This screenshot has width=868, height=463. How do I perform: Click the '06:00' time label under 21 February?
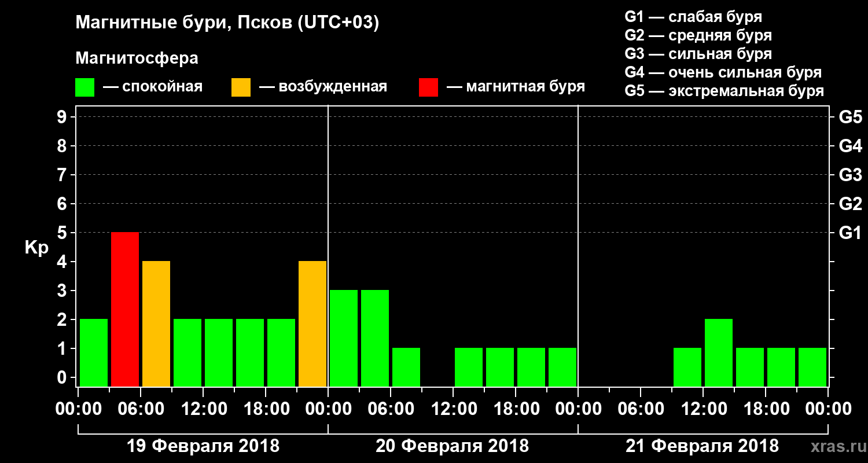point(641,409)
